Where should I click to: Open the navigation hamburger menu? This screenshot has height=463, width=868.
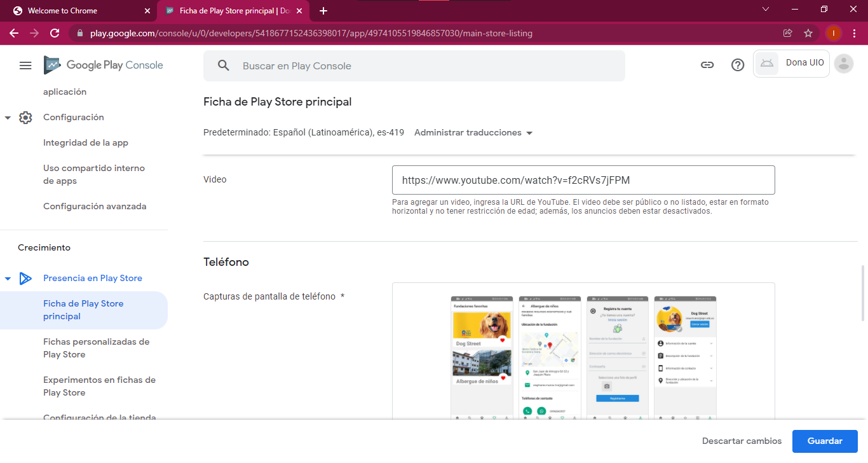25,65
